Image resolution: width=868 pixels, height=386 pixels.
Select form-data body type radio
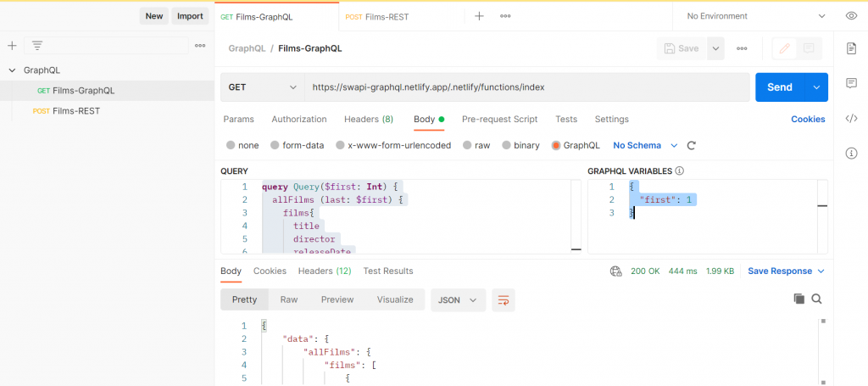(275, 146)
